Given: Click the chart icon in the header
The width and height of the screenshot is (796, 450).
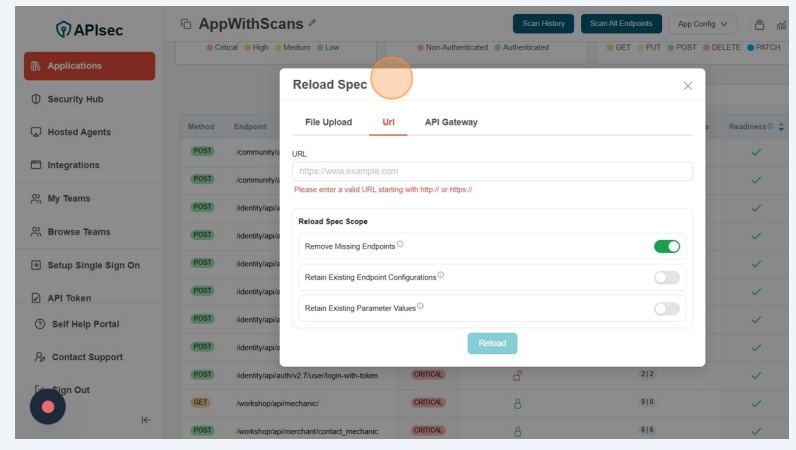Looking at the screenshot, I should tap(781, 25).
